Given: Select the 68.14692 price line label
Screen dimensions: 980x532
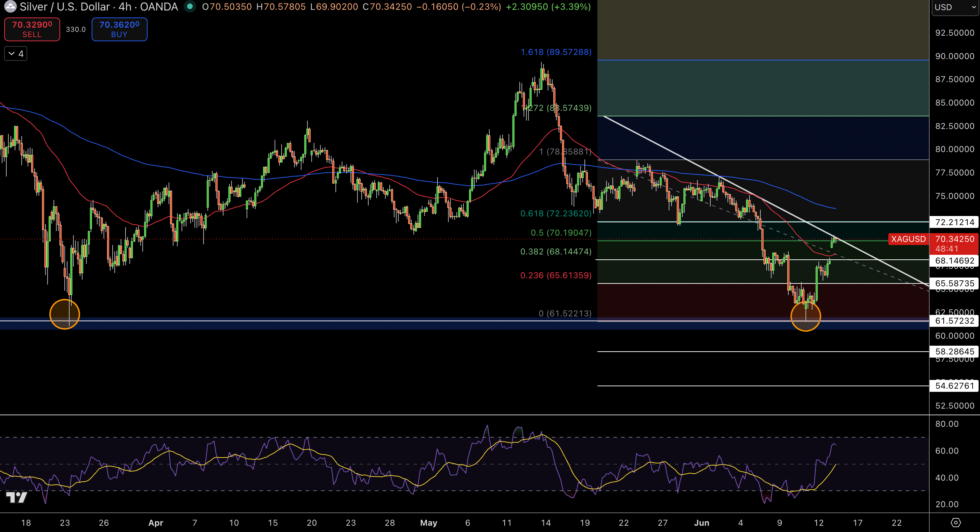Looking at the screenshot, I should 954,260.
